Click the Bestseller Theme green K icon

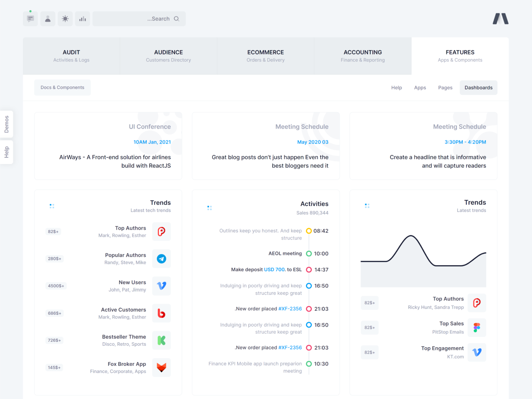161,340
